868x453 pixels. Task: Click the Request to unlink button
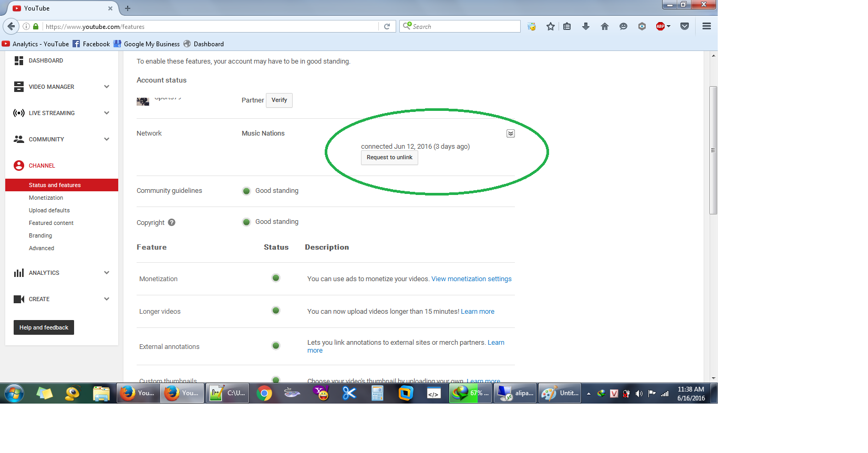tap(389, 158)
